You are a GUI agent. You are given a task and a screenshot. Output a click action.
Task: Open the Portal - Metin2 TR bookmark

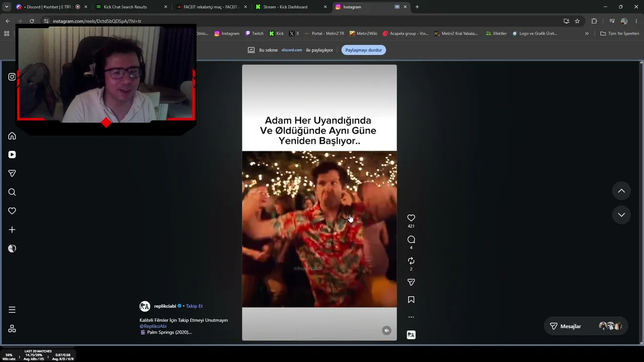pyautogui.click(x=325, y=34)
